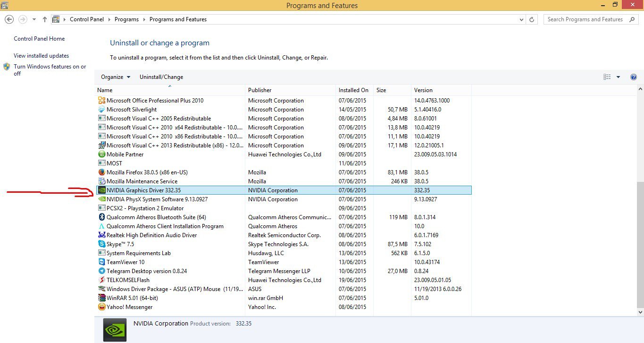Open Control Panel Home link
The image size is (644, 343).
point(39,39)
